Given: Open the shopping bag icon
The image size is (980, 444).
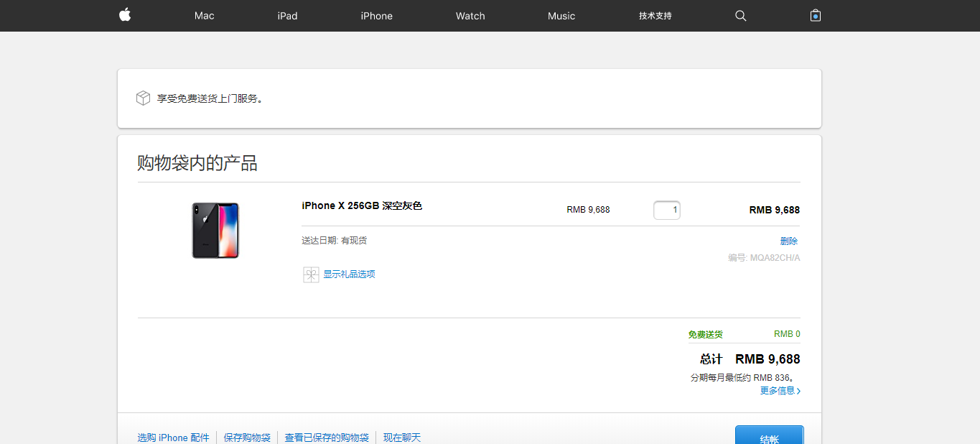Looking at the screenshot, I should click(816, 15).
